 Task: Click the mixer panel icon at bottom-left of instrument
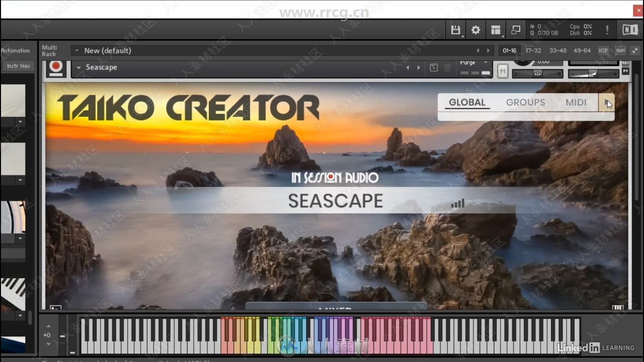[x=55, y=308]
